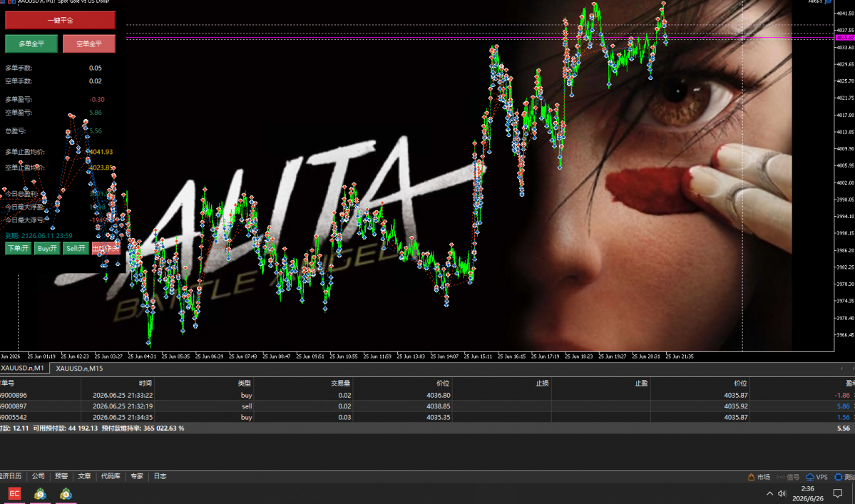The image size is (855, 504).
Task: Open the MetaTrader 4 taskbar icon
Action: point(66,493)
